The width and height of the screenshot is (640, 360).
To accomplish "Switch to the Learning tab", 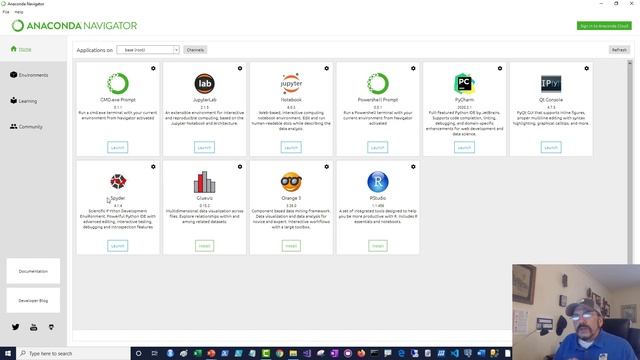I will tap(33, 100).
